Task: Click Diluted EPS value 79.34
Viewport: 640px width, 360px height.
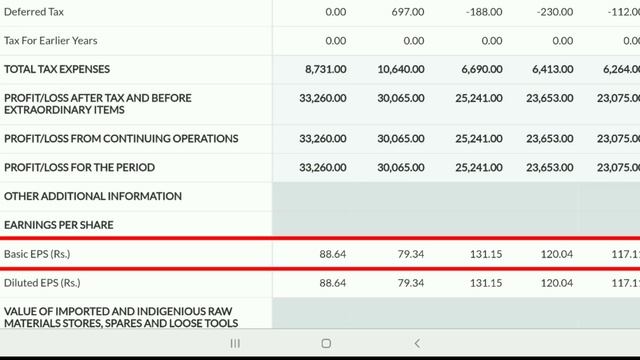Action: [411, 283]
